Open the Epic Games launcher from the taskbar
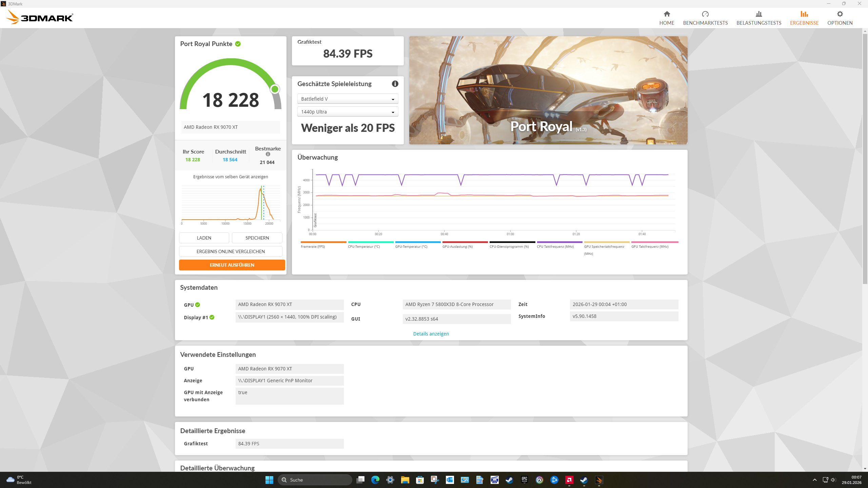The width and height of the screenshot is (868, 488). tap(524, 480)
